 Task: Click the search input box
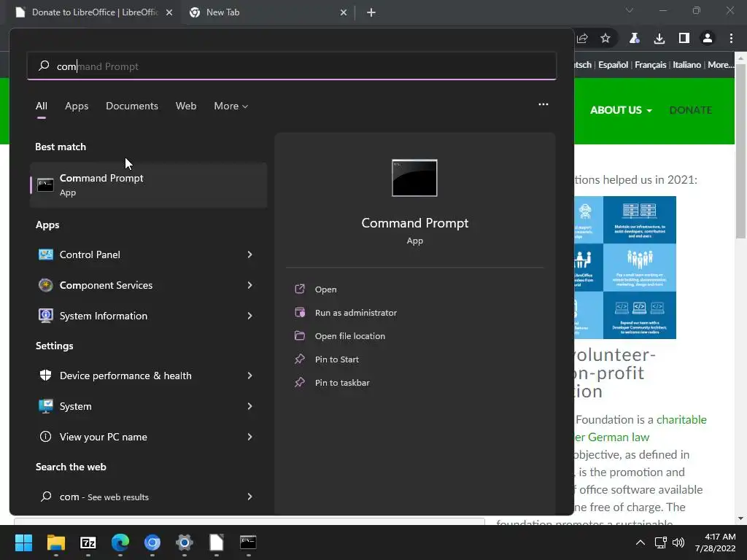292,66
